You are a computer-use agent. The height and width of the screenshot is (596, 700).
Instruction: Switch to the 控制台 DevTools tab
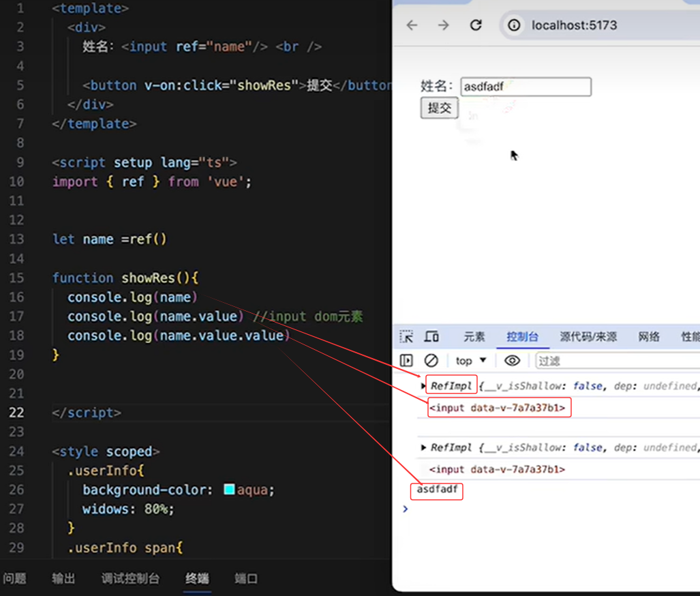pyautogui.click(x=522, y=337)
